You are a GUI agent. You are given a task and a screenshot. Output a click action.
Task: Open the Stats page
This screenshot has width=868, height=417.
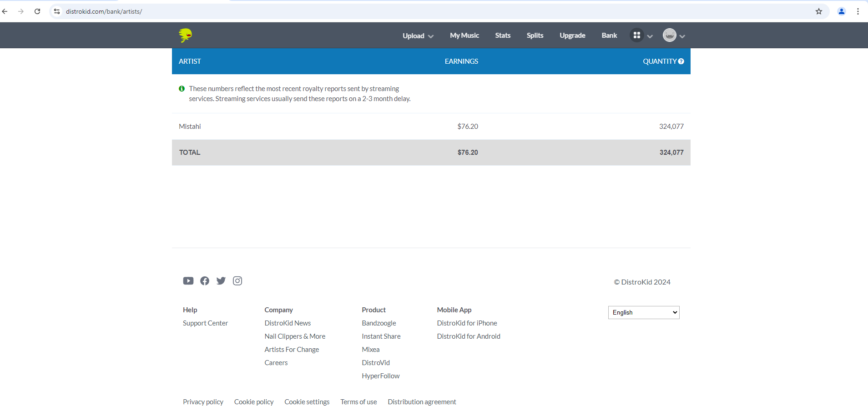click(503, 36)
